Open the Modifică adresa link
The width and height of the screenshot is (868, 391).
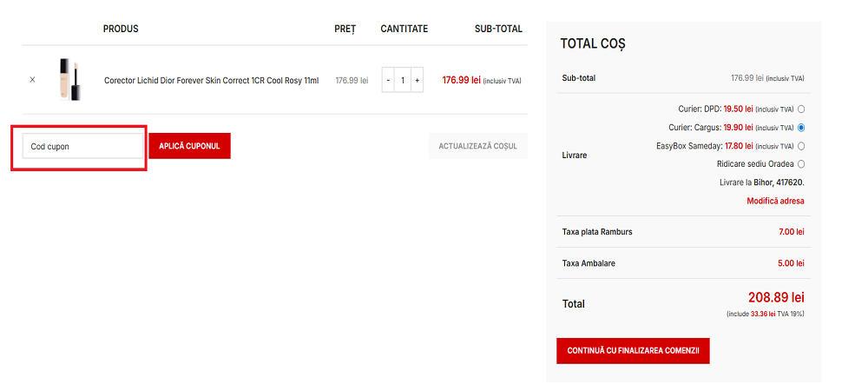(775, 201)
